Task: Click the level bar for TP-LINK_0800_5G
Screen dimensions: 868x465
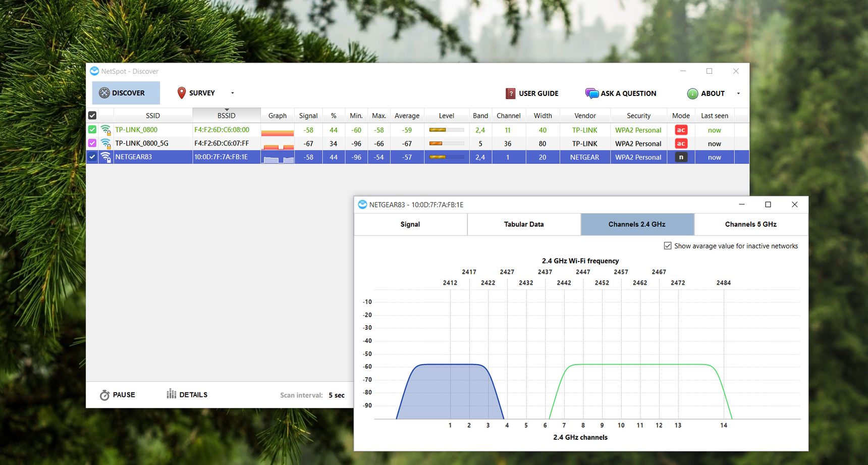Action: tap(447, 143)
